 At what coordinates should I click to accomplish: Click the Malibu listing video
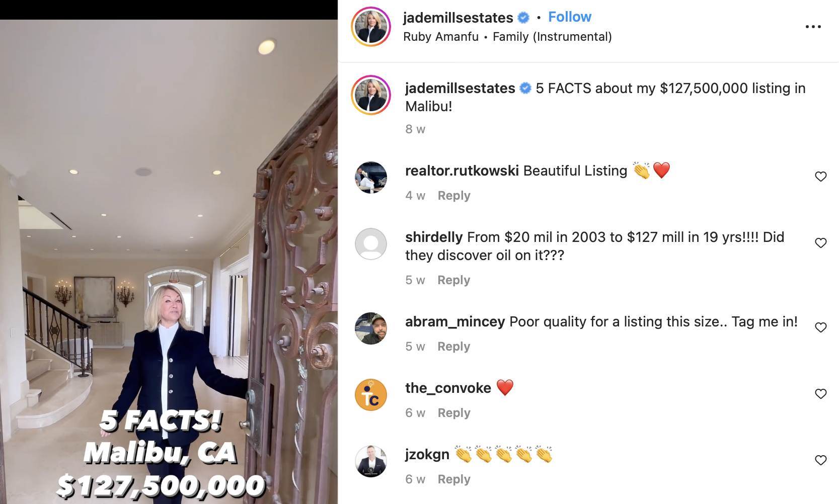pyautogui.click(x=169, y=262)
